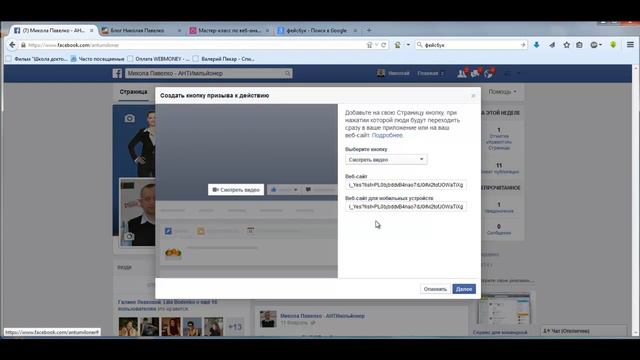
Task: Open the Подробнее link in the dialog description
Action: (x=387, y=135)
